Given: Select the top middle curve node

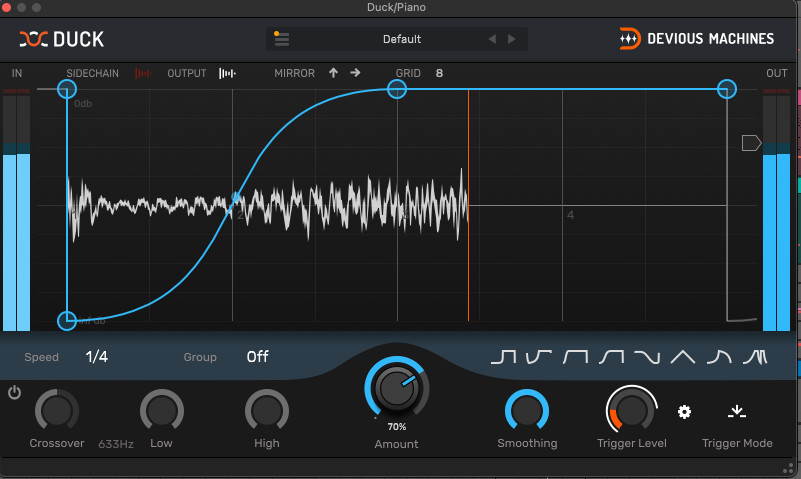Looking at the screenshot, I should click(x=397, y=89).
